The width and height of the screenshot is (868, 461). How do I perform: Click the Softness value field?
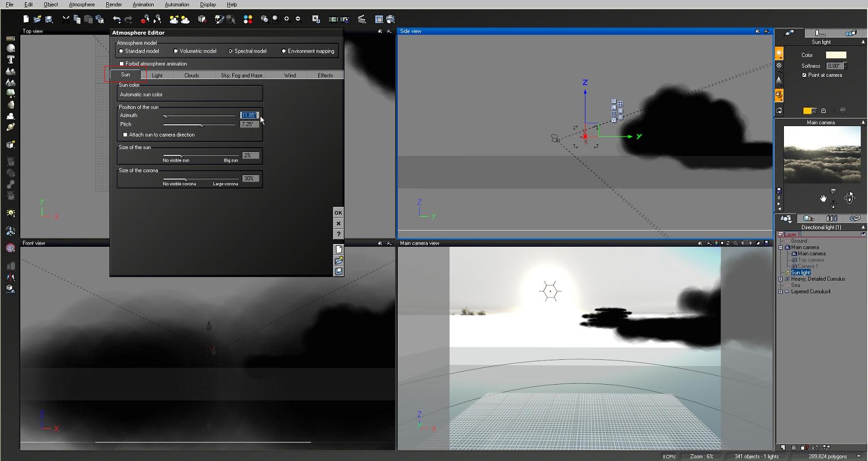(x=834, y=66)
